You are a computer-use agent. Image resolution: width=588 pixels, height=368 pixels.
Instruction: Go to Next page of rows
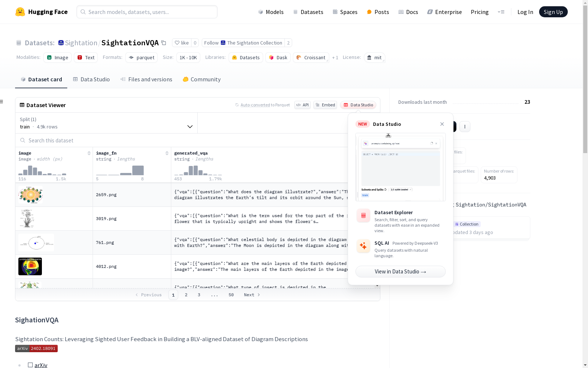(x=252, y=295)
